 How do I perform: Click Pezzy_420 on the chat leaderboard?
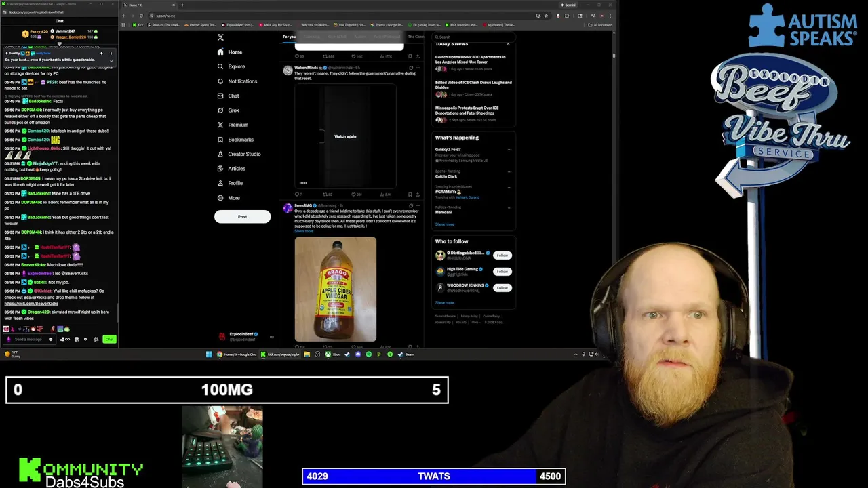coord(39,31)
